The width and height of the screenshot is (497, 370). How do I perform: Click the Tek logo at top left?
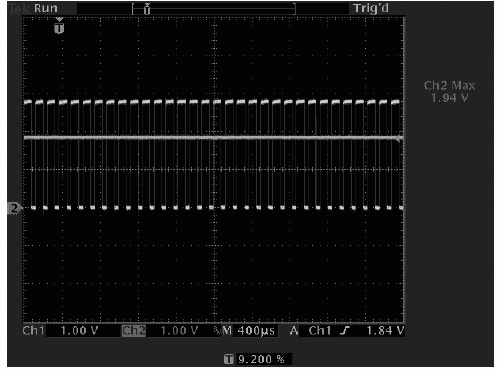tap(20, 9)
